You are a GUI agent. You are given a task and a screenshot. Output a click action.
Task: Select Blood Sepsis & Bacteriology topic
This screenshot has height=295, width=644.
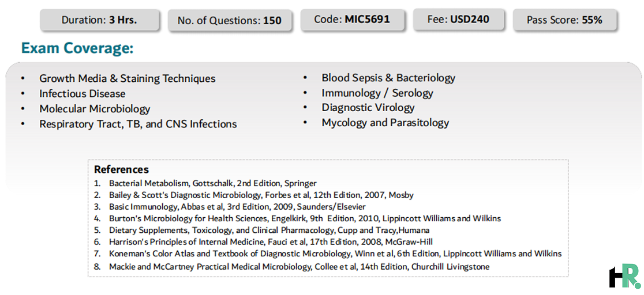(x=388, y=78)
